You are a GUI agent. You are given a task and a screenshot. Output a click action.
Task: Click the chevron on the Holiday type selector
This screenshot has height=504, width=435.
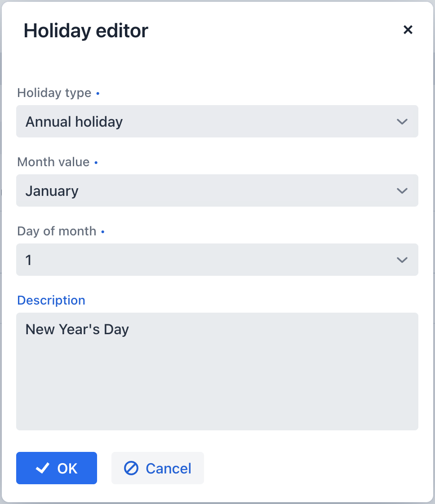(x=403, y=121)
